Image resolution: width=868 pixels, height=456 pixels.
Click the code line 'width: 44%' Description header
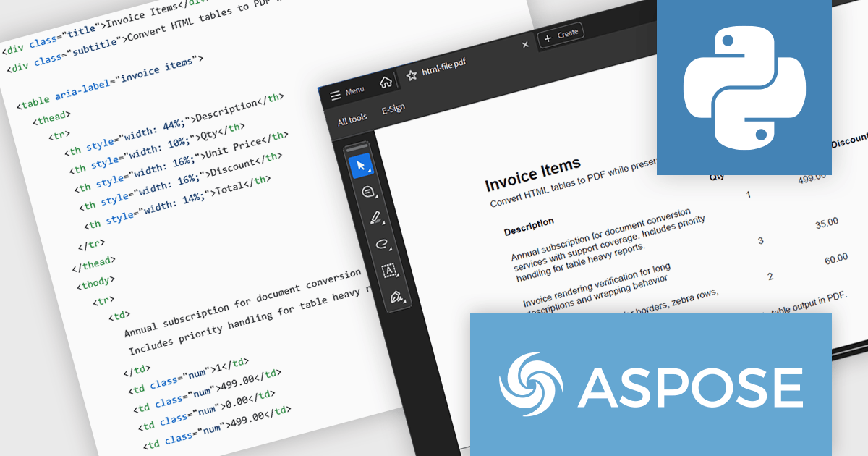coord(174,123)
